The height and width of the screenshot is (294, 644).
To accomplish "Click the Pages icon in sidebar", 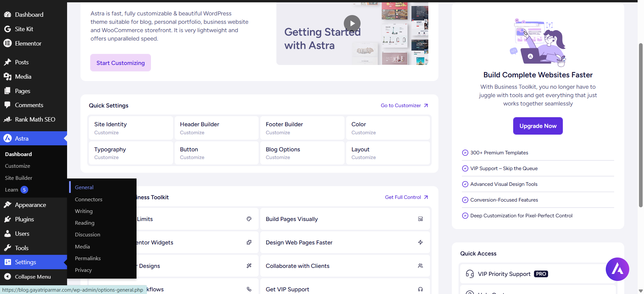I will pos(8,91).
